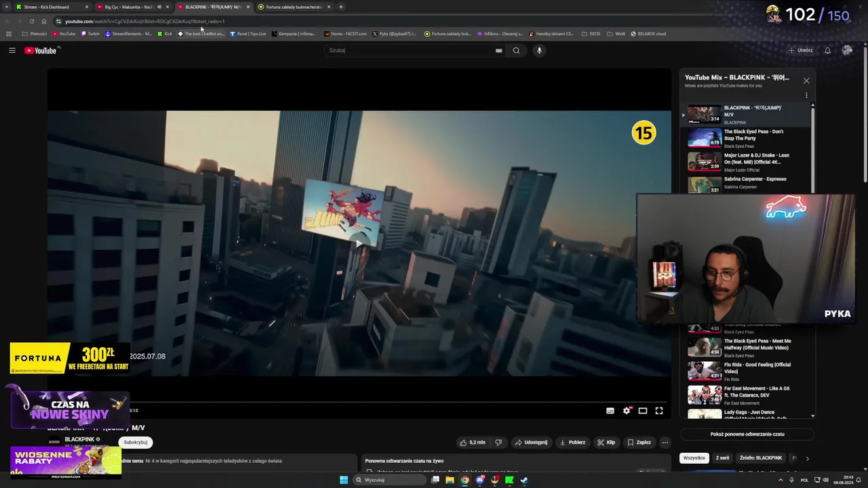Click Pokaż ponowne odtwarzanie czatu

(x=747, y=434)
